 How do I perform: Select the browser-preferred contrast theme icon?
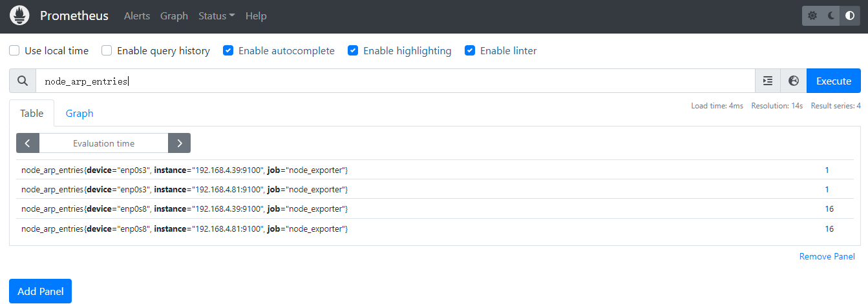tap(850, 16)
